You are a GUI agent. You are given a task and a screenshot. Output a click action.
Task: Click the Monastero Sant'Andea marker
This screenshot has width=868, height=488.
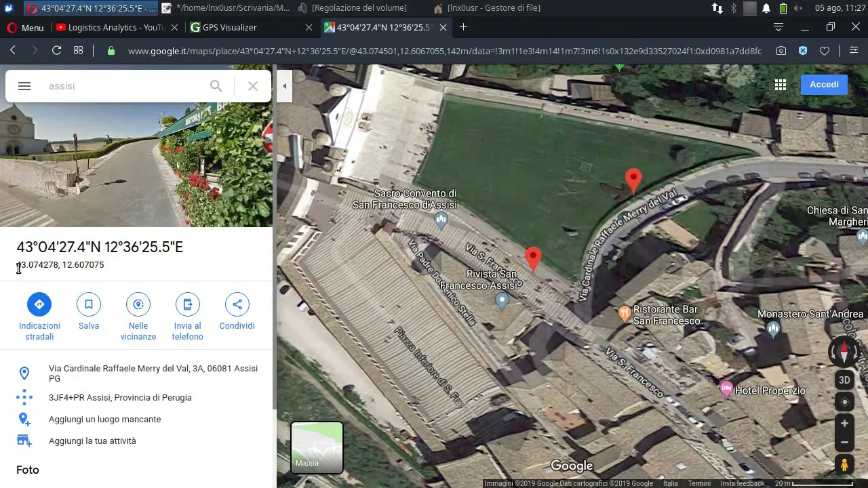tap(773, 329)
